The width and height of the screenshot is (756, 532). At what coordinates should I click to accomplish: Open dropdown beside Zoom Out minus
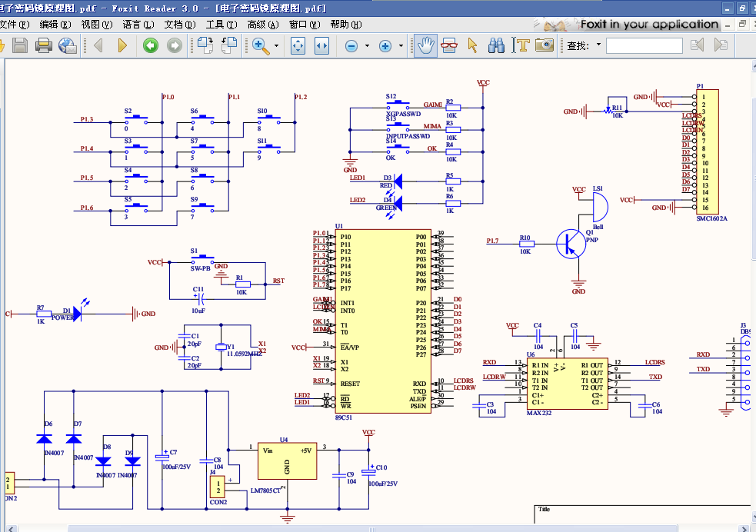coord(367,46)
